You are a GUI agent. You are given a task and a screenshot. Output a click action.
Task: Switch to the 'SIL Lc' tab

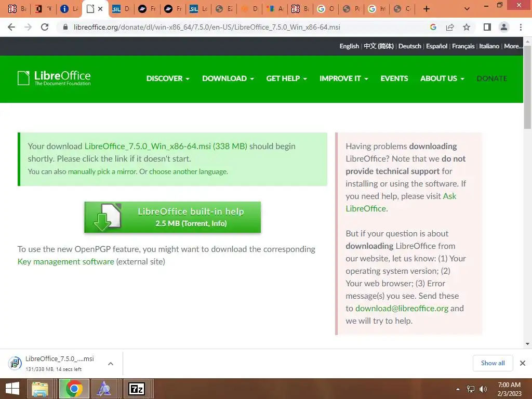coord(198,9)
